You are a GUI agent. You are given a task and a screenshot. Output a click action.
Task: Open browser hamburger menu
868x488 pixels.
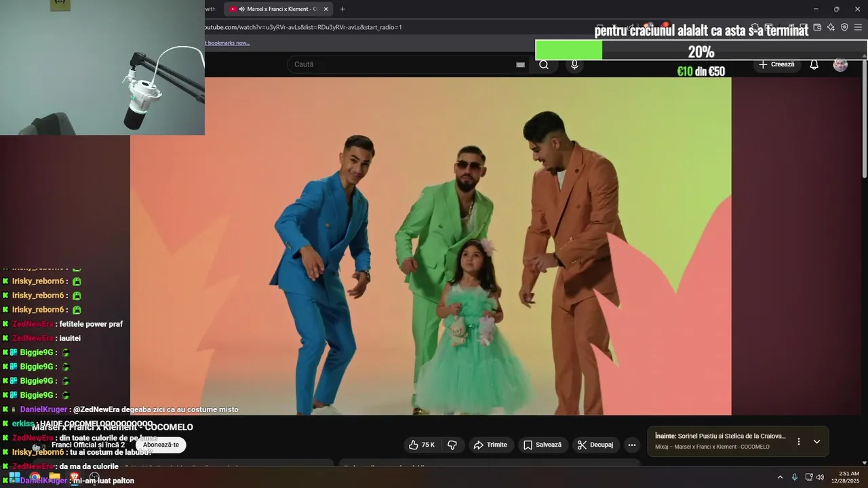(x=858, y=27)
